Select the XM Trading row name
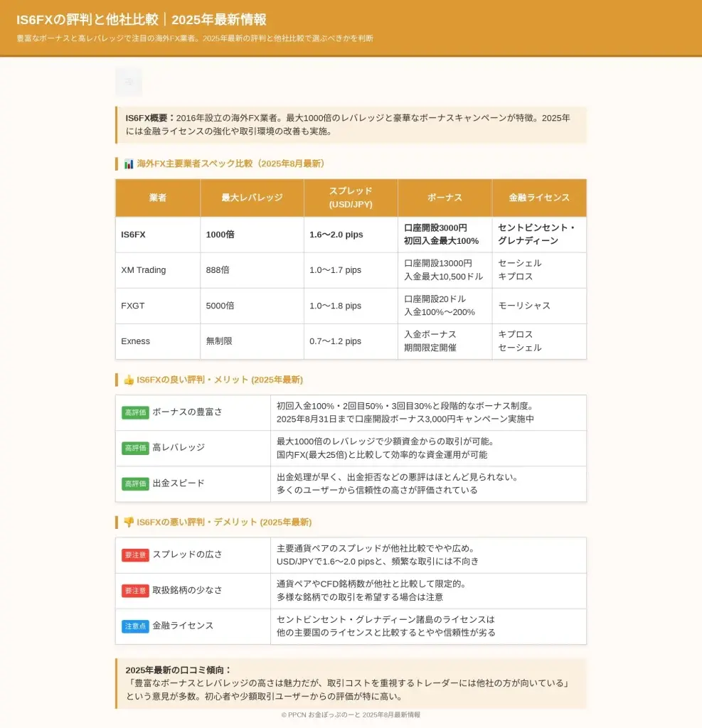The height and width of the screenshot is (728, 702). click(144, 270)
